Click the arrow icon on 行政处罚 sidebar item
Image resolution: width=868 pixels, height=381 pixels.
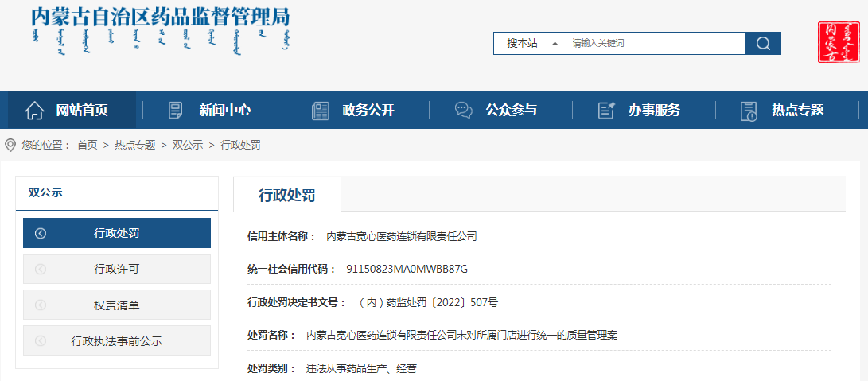(41, 234)
